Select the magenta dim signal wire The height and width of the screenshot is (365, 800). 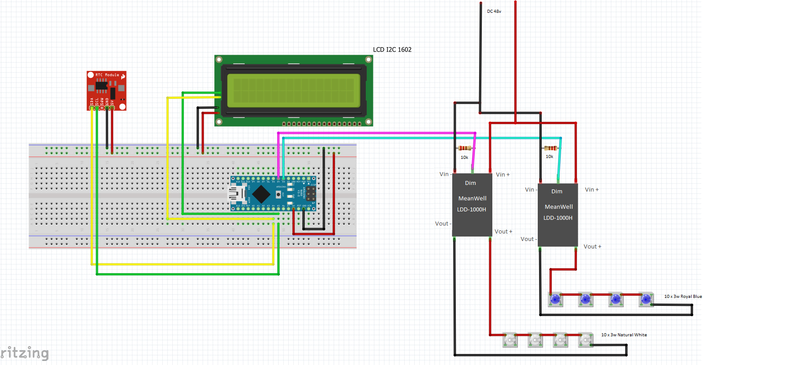(377, 133)
